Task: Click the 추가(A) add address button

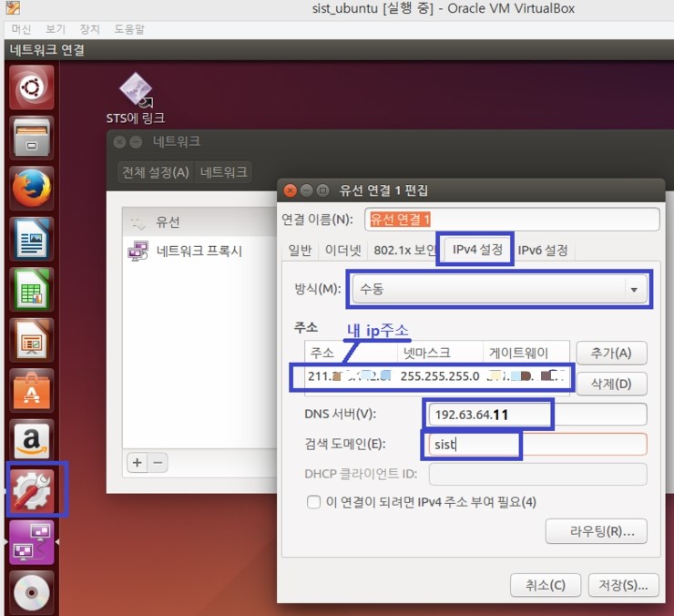Action: pyautogui.click(x=610, y=354)
